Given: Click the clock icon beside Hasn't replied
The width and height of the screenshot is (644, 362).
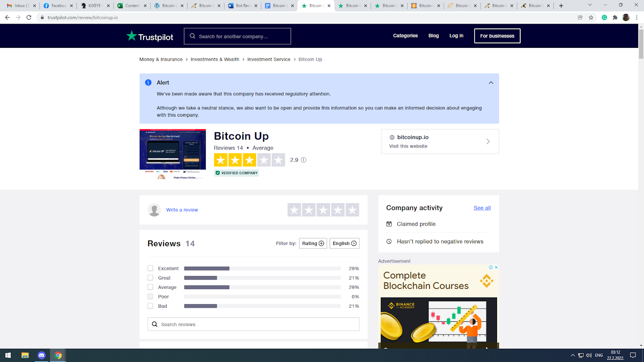Looking at the screenshot, I should coord(389,241).
